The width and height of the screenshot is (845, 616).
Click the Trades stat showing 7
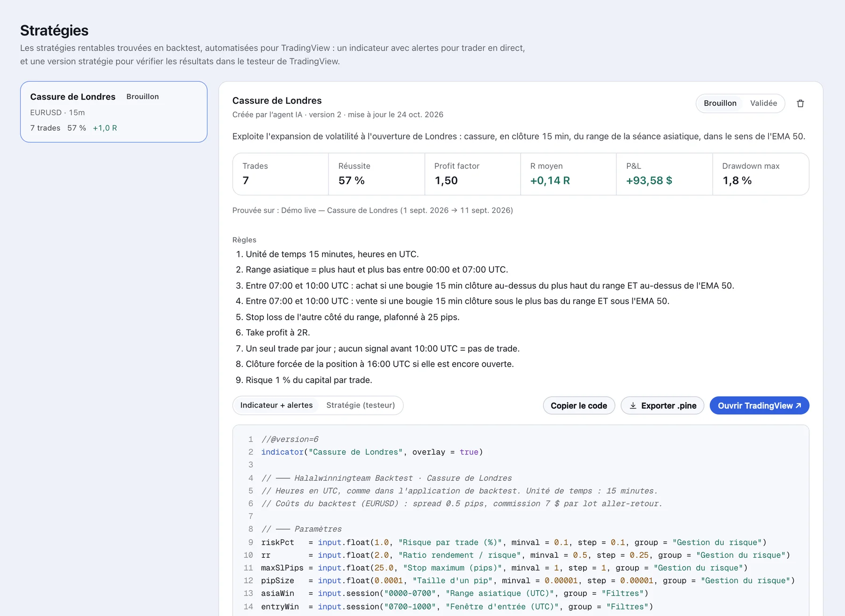tap(280, 174)
